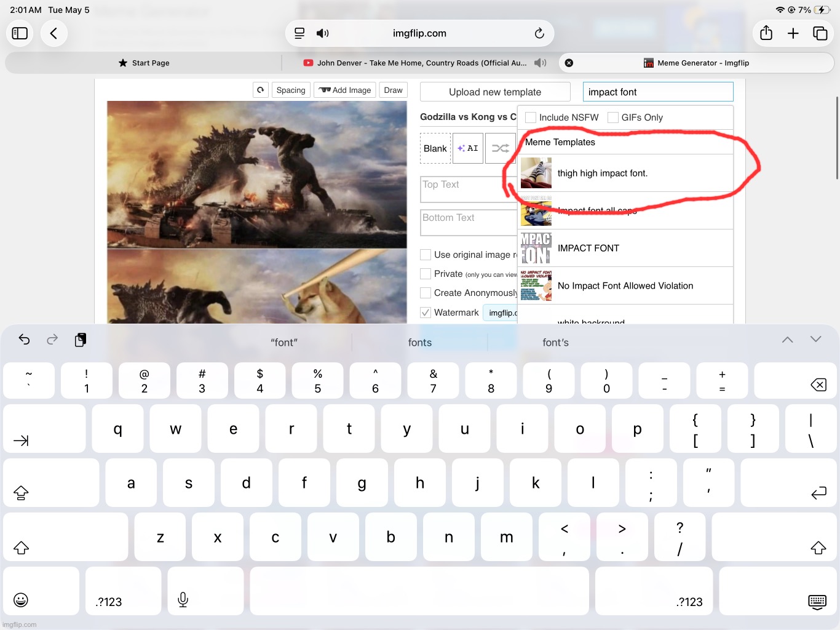Select Impact font all caps template
The height and width of the screenshot is (630, 840).
(625, 210)
